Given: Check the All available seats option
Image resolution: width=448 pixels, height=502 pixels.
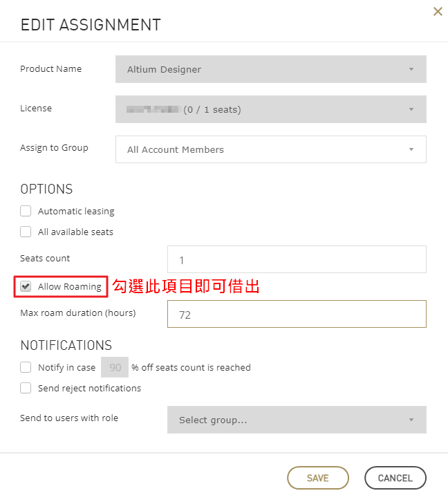Looking at the screenshot, I should point(26,232).
